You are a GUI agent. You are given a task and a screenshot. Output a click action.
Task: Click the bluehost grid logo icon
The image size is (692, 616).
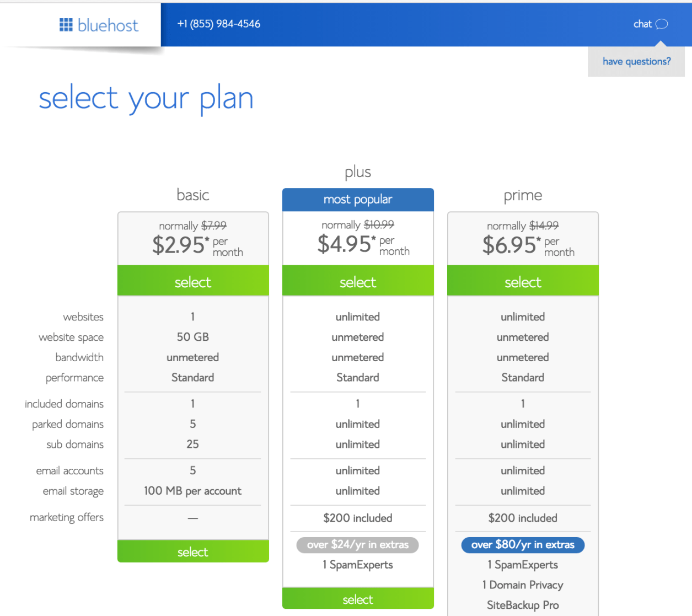pos(66,25)
